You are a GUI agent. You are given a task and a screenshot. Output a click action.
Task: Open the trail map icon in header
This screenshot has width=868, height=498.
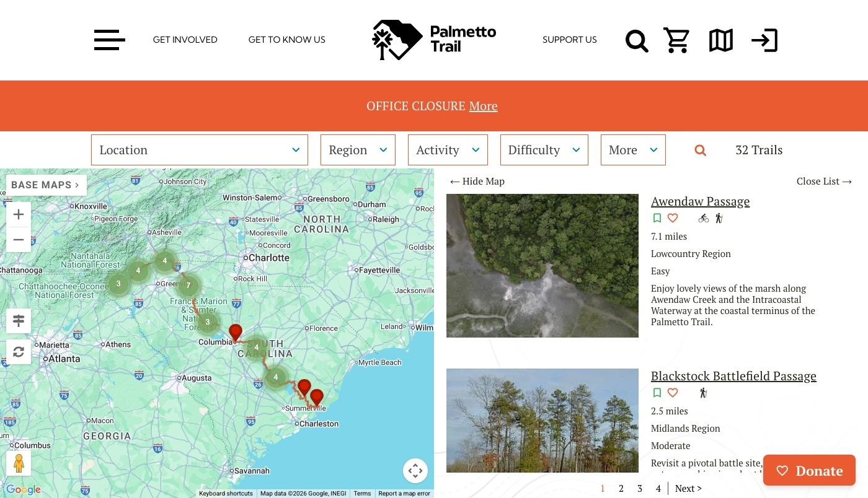tap(720, 41)
